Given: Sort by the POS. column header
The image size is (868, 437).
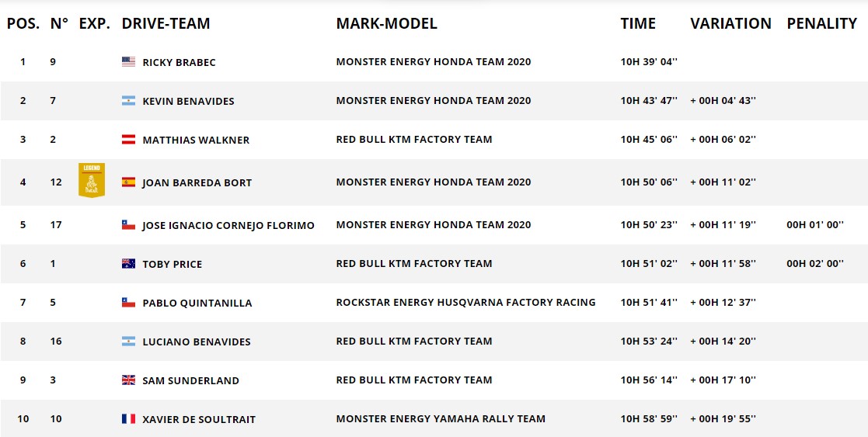Looking at the screenshot, I should [x=23, y=23].
